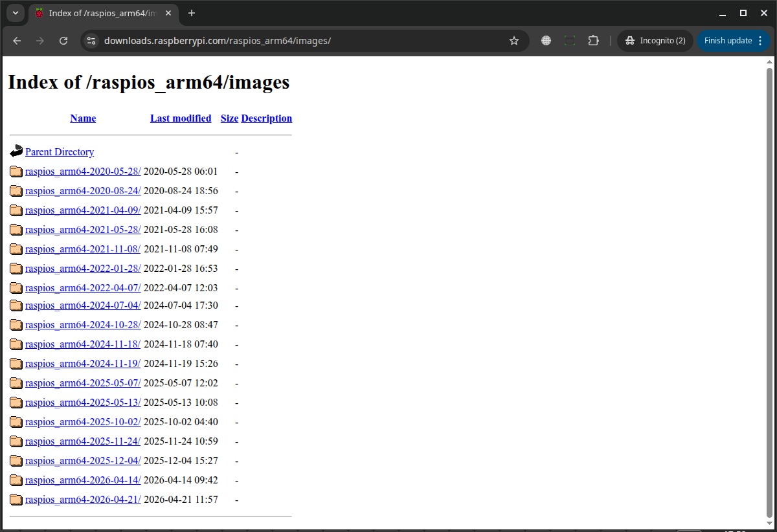Sort listing by Last modified column
The width and height of the screenshot is (777, 532).
pyautogui.click(x=181, y=118)
